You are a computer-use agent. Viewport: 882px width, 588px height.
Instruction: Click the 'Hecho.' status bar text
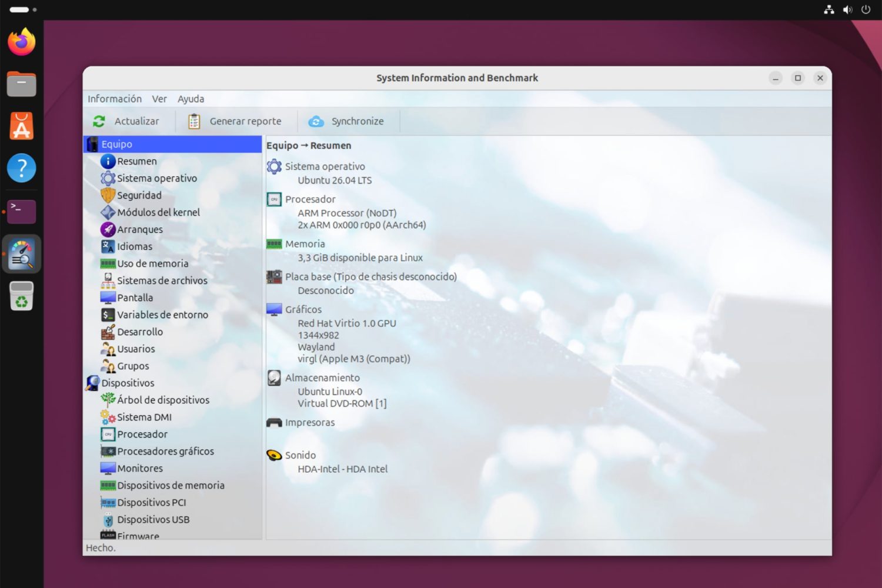pyautogui.click(x=101, y=548)
